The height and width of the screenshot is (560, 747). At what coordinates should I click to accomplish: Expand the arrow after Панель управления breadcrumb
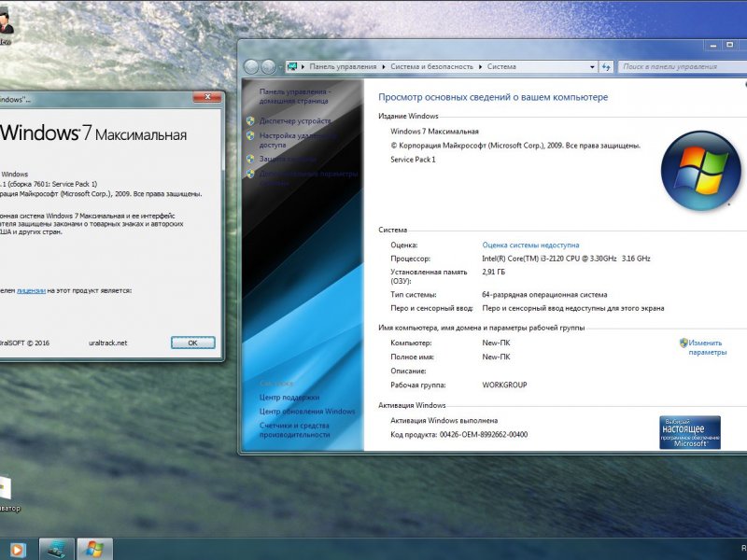coord(384,66)
